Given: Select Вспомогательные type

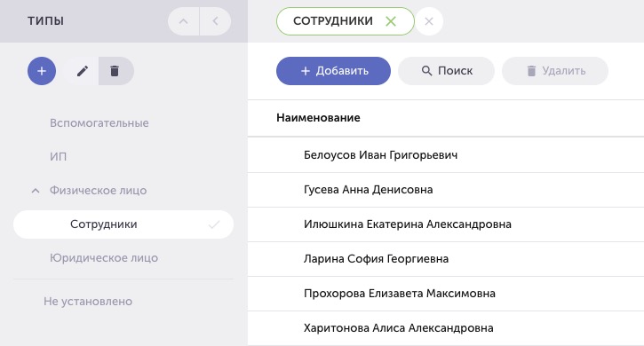Looking at the screenshot, I should coord(99,123).
